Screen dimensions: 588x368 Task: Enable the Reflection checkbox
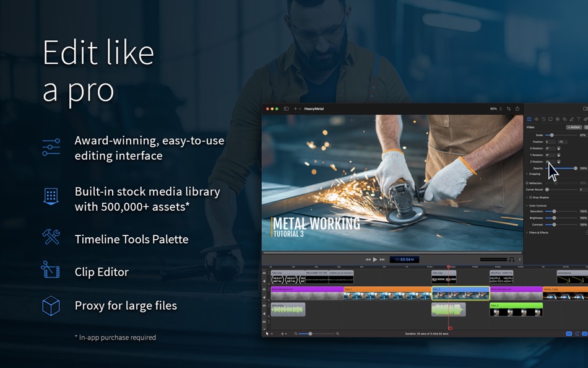pos(527,184)
